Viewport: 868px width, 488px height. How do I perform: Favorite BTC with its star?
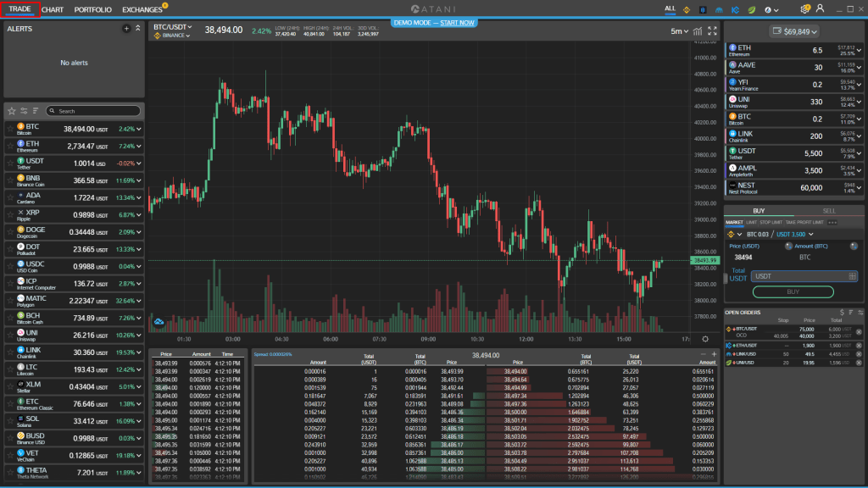tap(10, 129)
